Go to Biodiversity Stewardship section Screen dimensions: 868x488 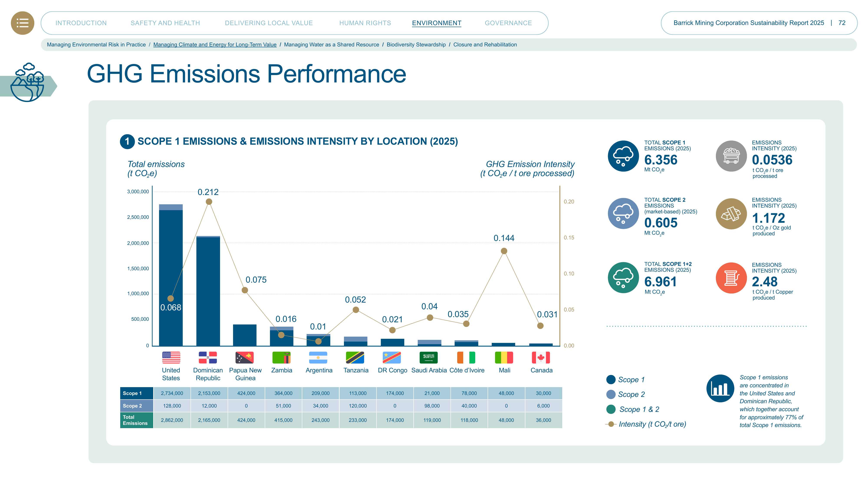coord(416,44)
